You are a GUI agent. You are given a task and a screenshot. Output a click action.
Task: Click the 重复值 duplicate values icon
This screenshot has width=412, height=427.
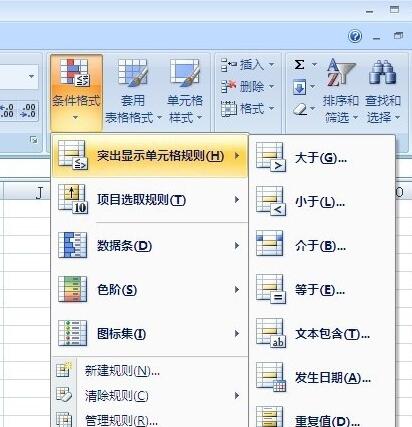click(x=270, y=417)
